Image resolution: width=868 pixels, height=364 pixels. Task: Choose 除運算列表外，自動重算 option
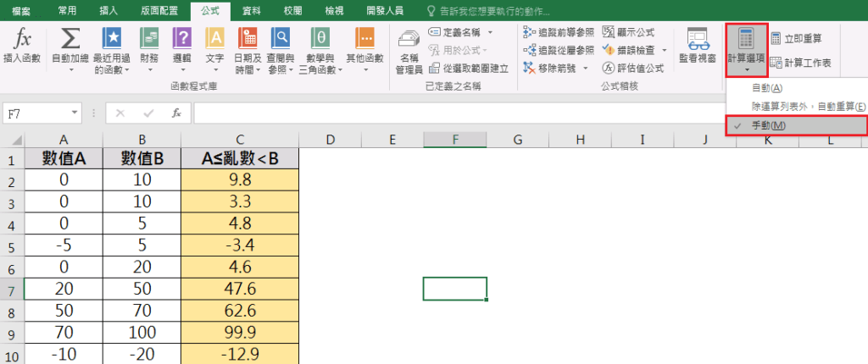[807, 107]
